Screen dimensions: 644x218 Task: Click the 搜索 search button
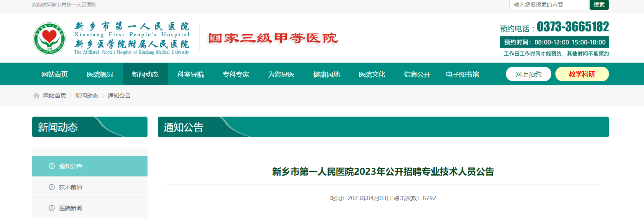(x=599, y=5)
